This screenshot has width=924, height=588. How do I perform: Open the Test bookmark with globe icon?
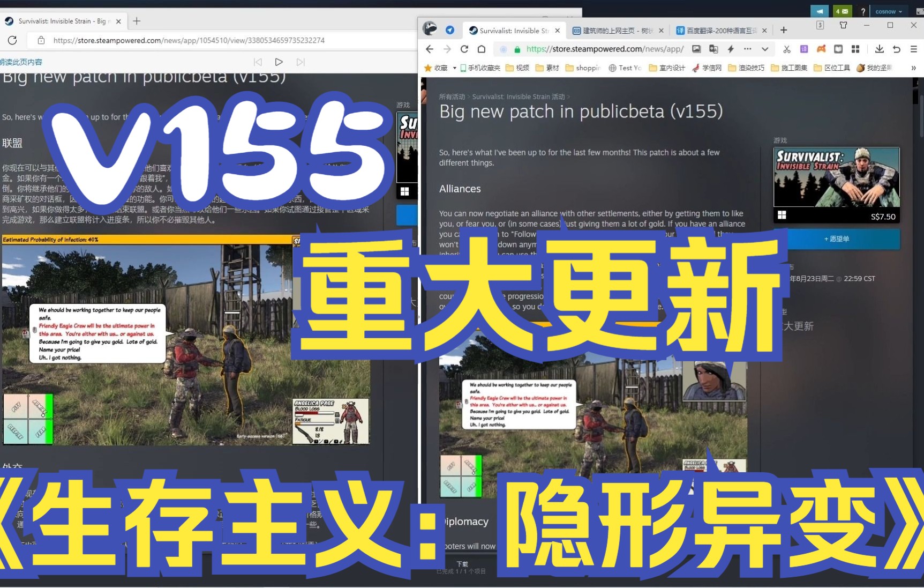click(x=625, y=68)
